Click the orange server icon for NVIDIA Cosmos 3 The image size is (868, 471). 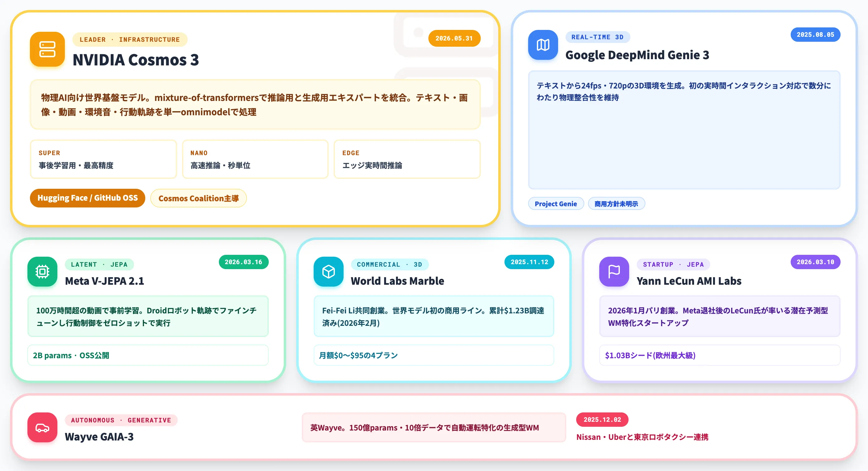coord(47,49)
